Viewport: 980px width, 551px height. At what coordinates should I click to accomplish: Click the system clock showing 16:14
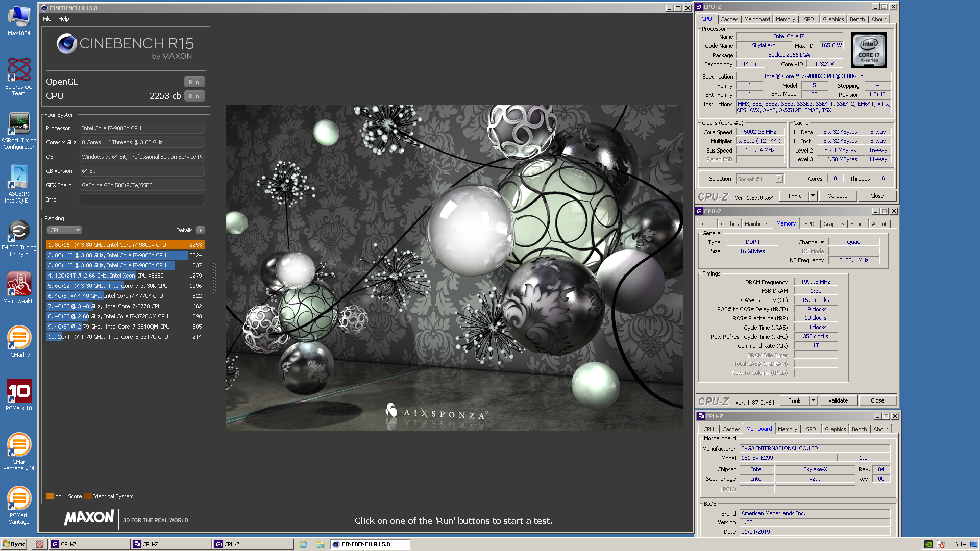[958, 544]
